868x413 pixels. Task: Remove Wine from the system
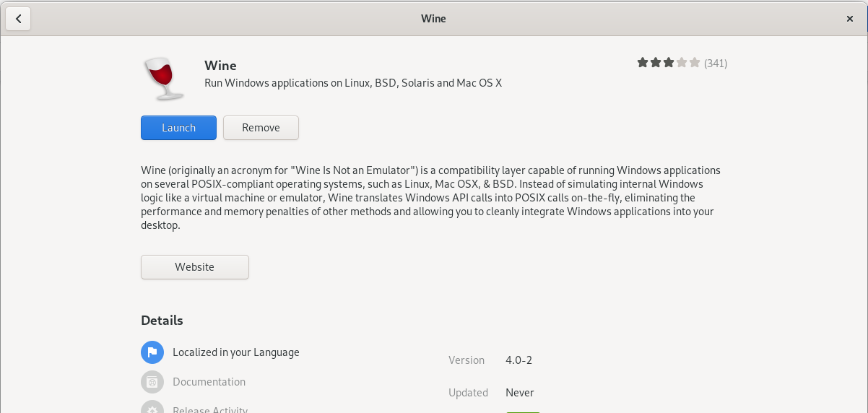point(261,128)
